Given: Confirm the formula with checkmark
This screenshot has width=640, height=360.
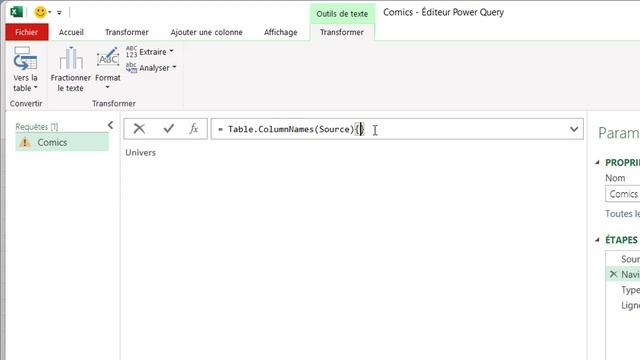Looking at the screenshot, I should point(169,129).
